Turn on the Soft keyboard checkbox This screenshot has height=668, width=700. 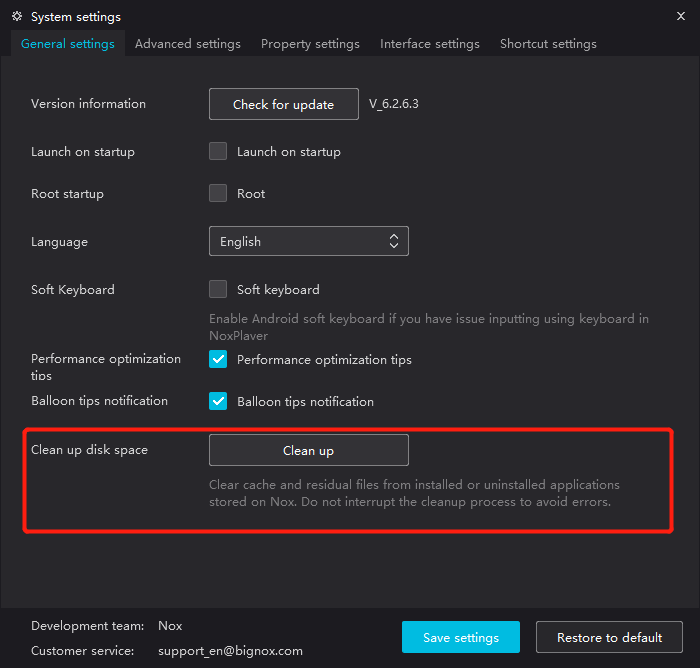tap(218, 290)
